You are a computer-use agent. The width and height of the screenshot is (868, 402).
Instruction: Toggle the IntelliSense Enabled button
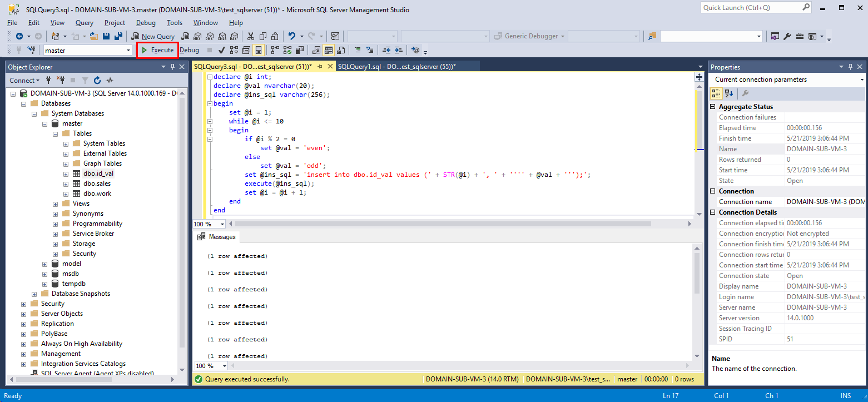point(259,50)
